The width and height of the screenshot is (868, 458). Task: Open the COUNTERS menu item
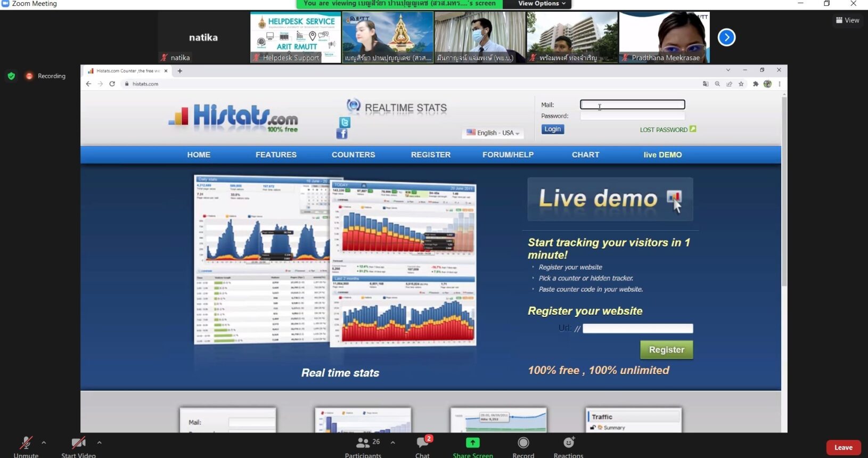[x=354, y=155]
